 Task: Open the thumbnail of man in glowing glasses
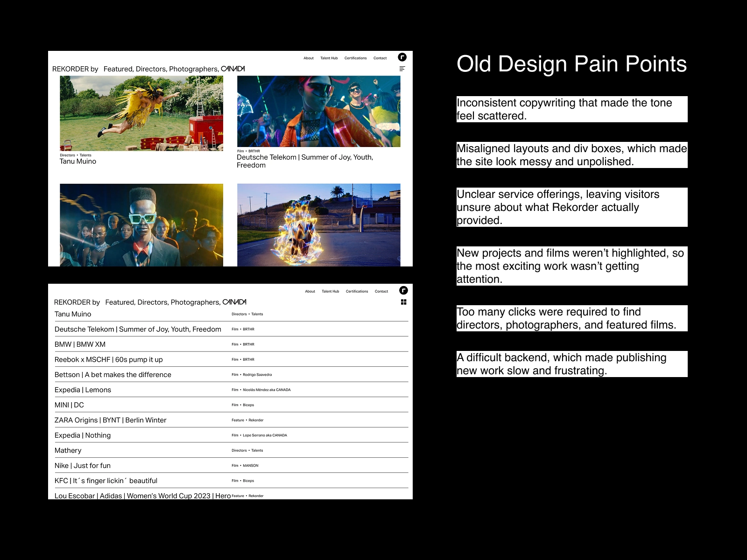(141, 225)
